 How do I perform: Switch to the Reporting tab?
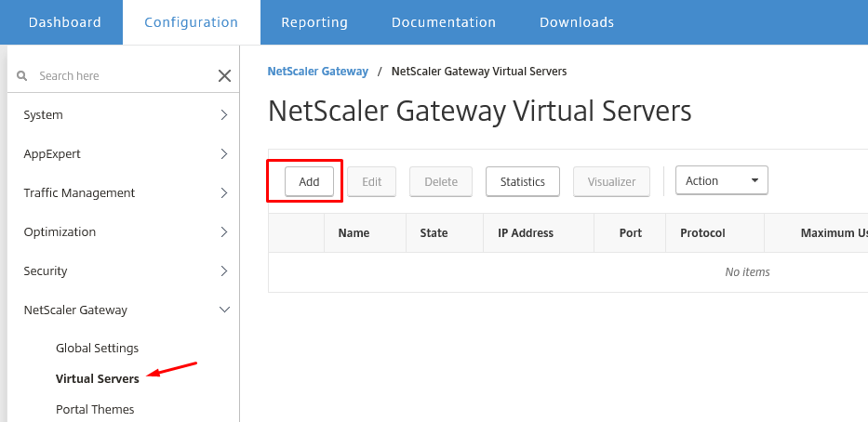coord(314,22)
